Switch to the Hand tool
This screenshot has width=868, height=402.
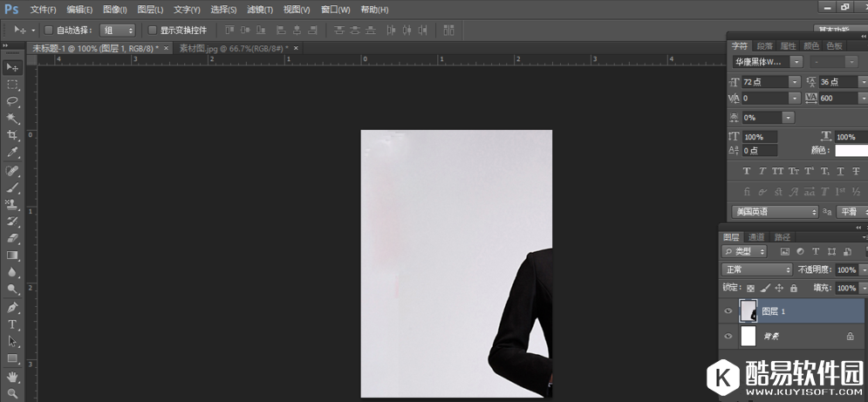coord(12,377)
